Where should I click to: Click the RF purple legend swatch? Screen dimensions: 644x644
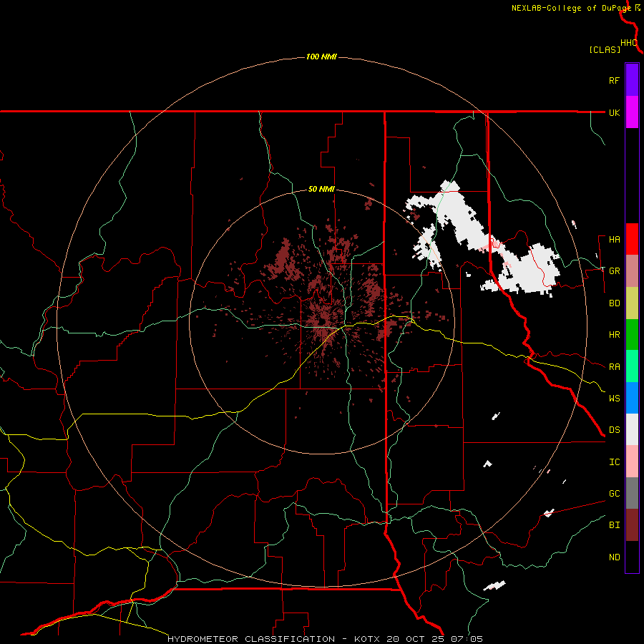[x=632, y=80]
